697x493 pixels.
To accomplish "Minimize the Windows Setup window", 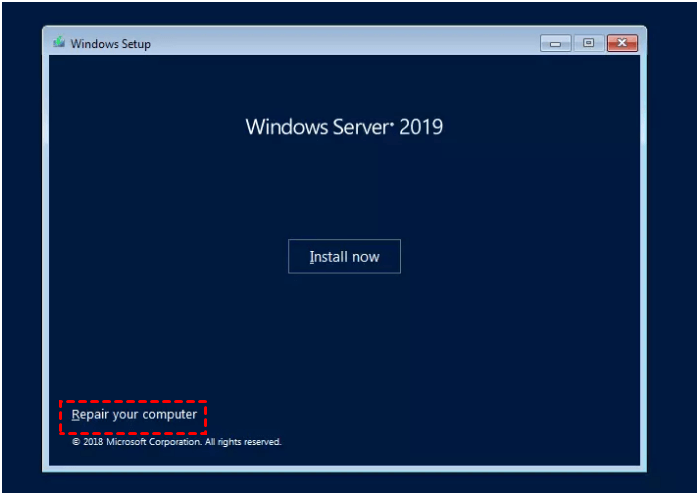I will pyautogui.click(x=555, y=43).
